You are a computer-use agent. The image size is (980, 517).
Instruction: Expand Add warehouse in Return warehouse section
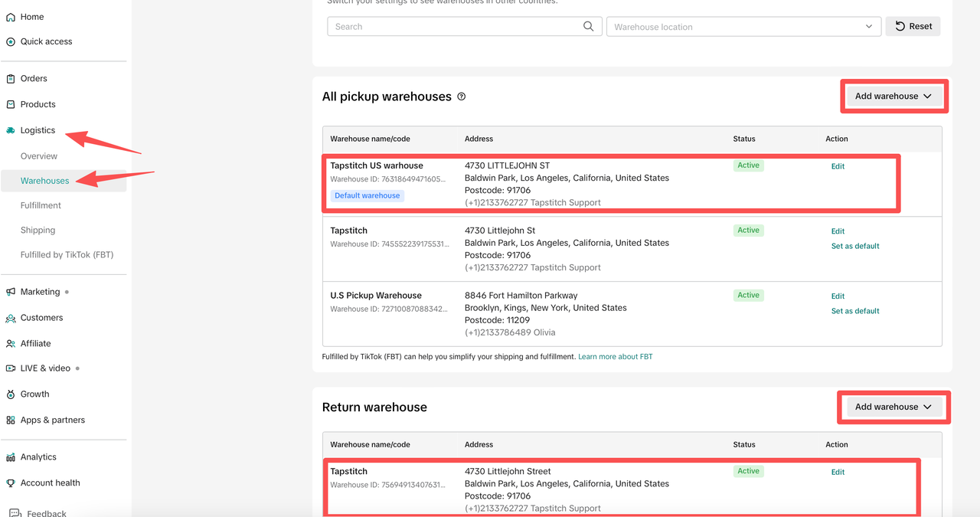click(893, 407)
